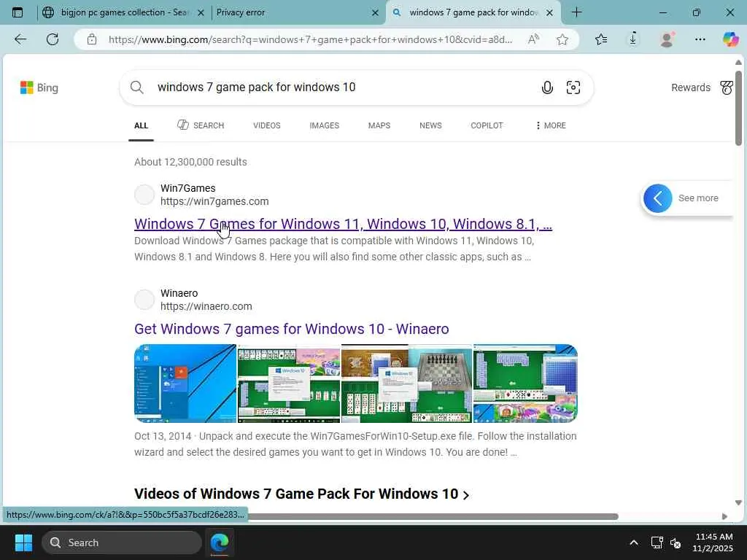Search using an image camera icon

point(573,87)
